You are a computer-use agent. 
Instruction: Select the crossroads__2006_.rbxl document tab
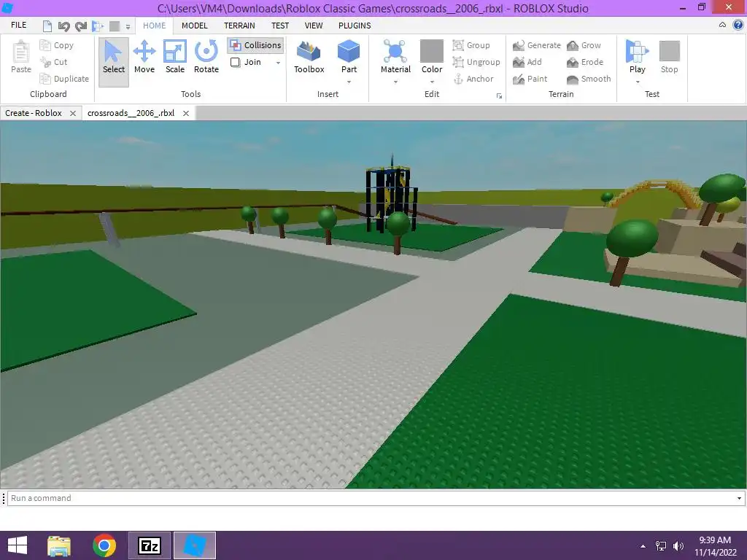click(131, 113)
